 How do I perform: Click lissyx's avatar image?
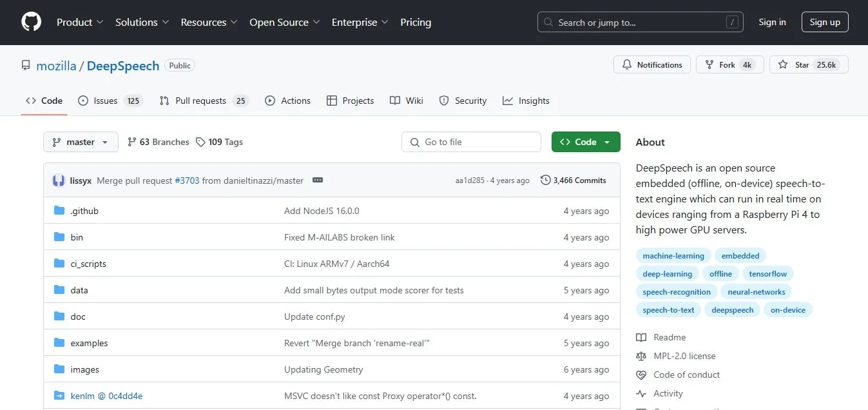59,181
